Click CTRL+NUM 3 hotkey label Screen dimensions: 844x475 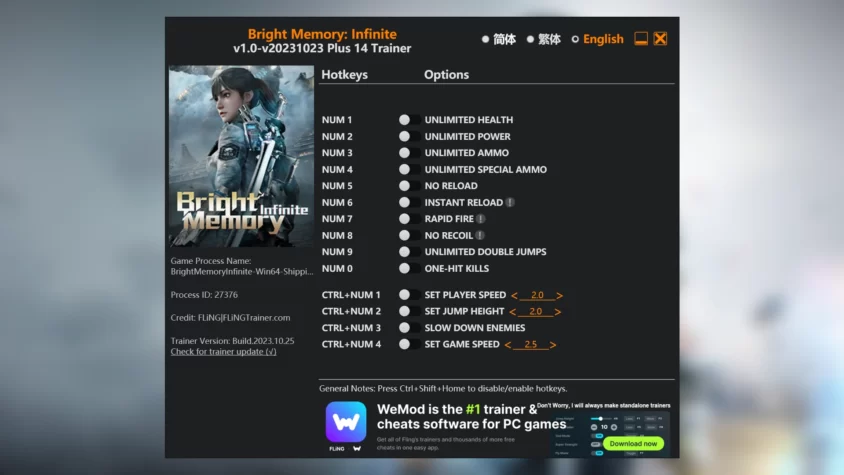tap(351, 327)
